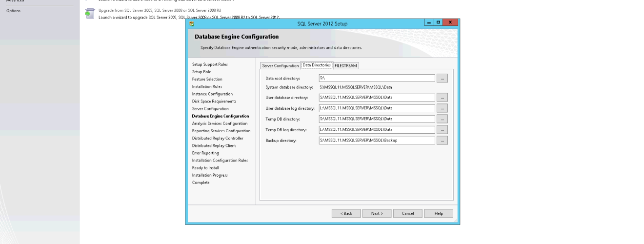Image resolution: width=644 pixels, height=244 pixels.
Task: Switch to the Server Configuration tab
Action: click(x=281, y=65)
